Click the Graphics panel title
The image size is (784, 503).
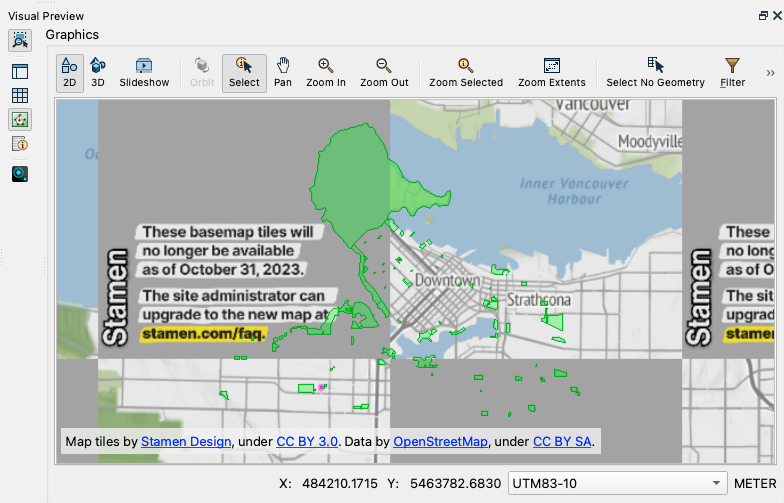pyautogui.click(x=72, y=34)
